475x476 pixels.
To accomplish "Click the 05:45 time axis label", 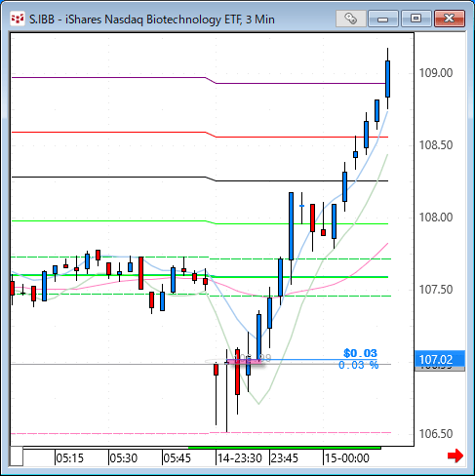I will [178, 458].
